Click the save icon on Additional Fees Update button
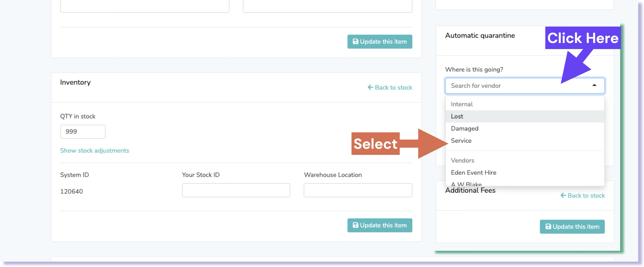This screenshot has width=644, height=267. [548, 226]
